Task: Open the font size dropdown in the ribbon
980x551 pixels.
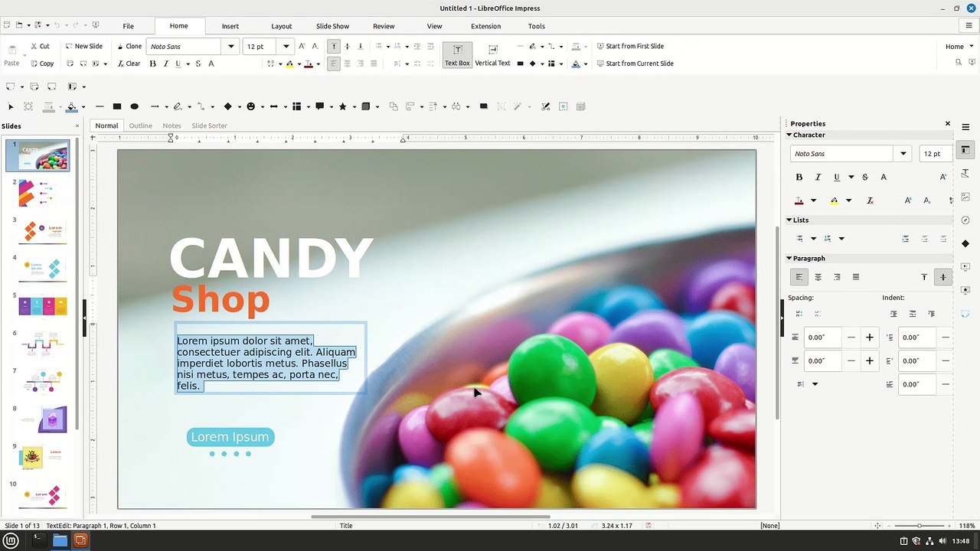Action: click(286, 47)
